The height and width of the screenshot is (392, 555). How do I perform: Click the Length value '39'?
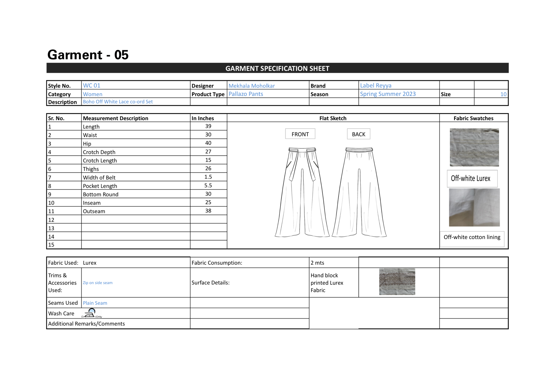(208, 126)
